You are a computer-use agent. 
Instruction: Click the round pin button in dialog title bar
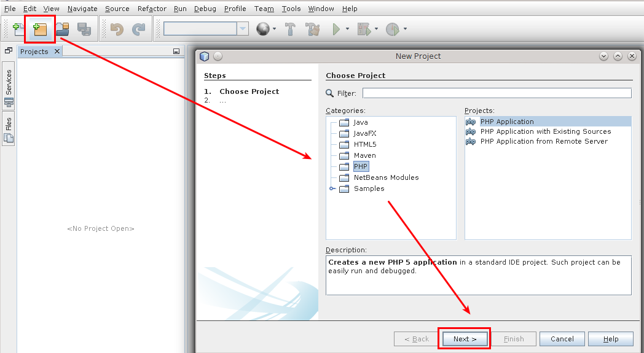218,56
